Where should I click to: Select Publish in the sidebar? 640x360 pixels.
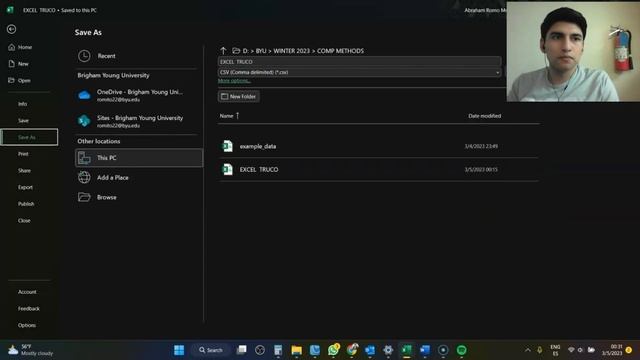point(26,204)
